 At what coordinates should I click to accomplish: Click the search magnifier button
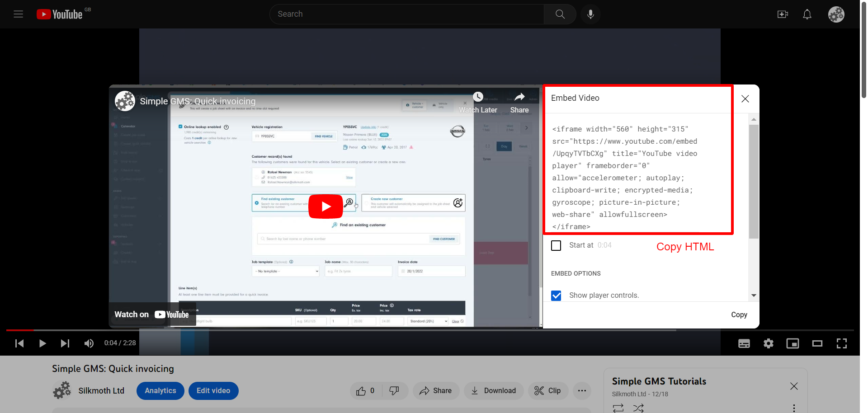click(x=560, y=14)
